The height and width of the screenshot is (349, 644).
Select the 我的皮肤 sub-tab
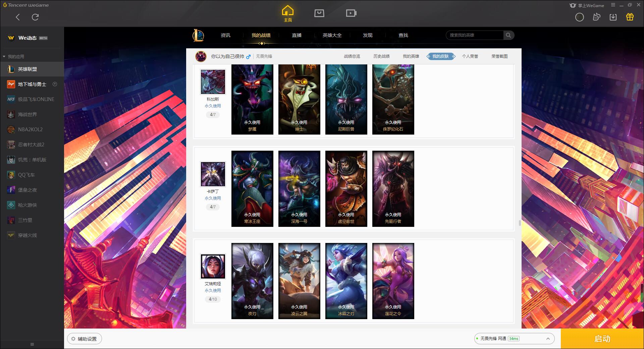click(x=440, y=56)
